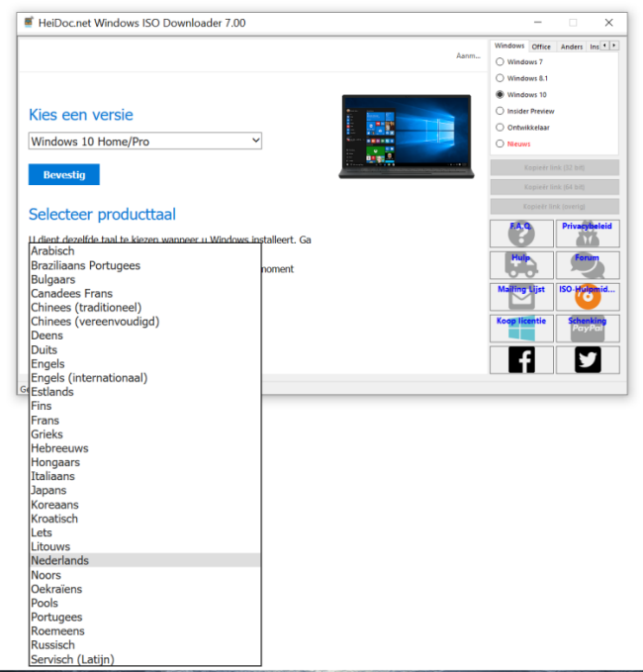Select Chinees (traditioneel) language option
The width and height of the screenshot is (643, 672).
pyautogui.click(x=145, y=307)
